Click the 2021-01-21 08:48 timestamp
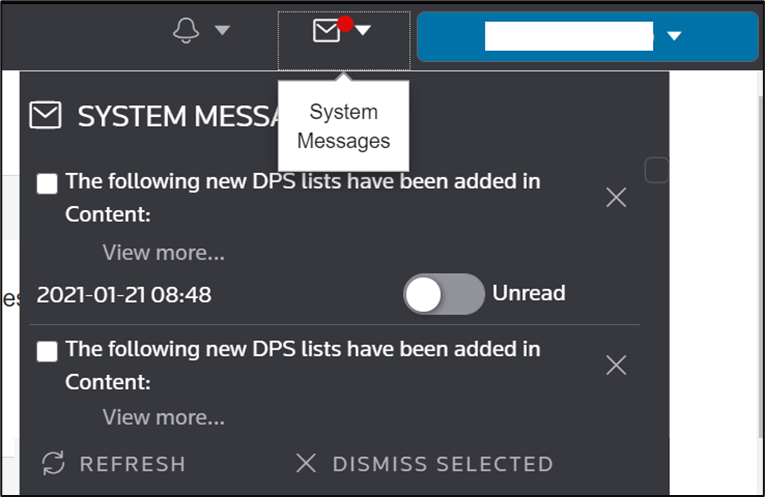Viewport: 765px width, 497px height. point(124,294)
